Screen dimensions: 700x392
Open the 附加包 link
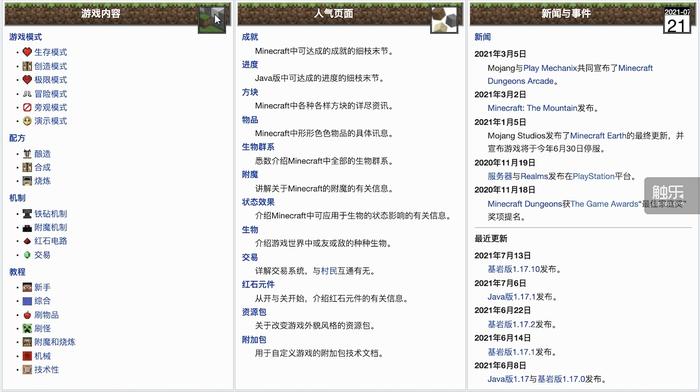coord(254,340)
